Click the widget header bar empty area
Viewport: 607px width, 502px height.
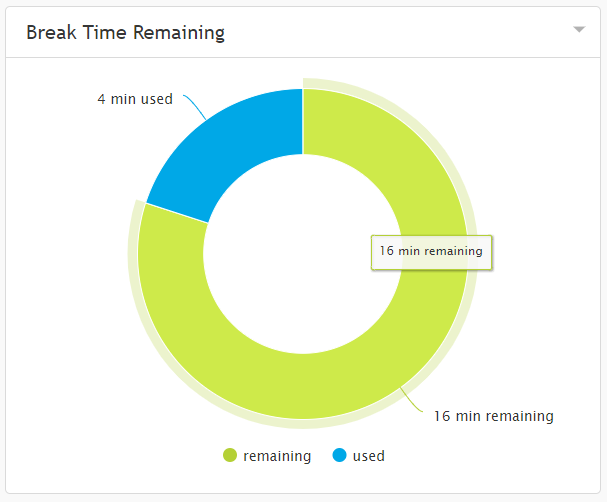pos(387,32)
